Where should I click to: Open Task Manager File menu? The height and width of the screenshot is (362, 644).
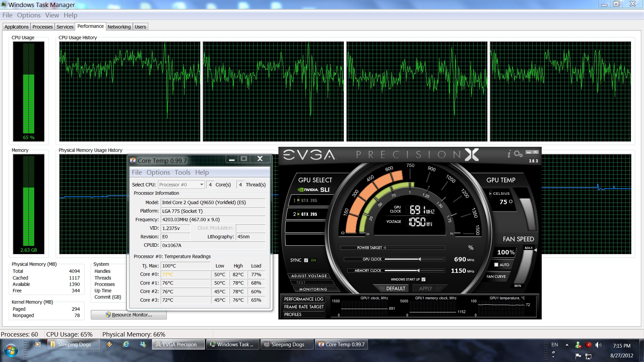click(x=7, y=15)
